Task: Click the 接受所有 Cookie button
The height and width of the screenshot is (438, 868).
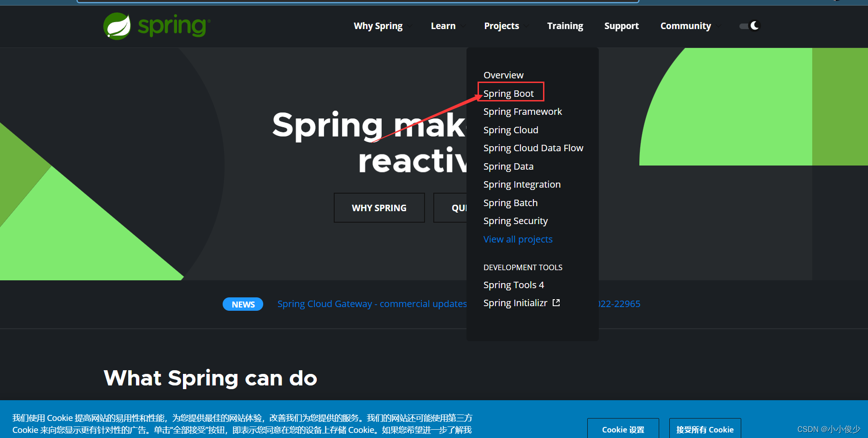Action: point(705,429)
